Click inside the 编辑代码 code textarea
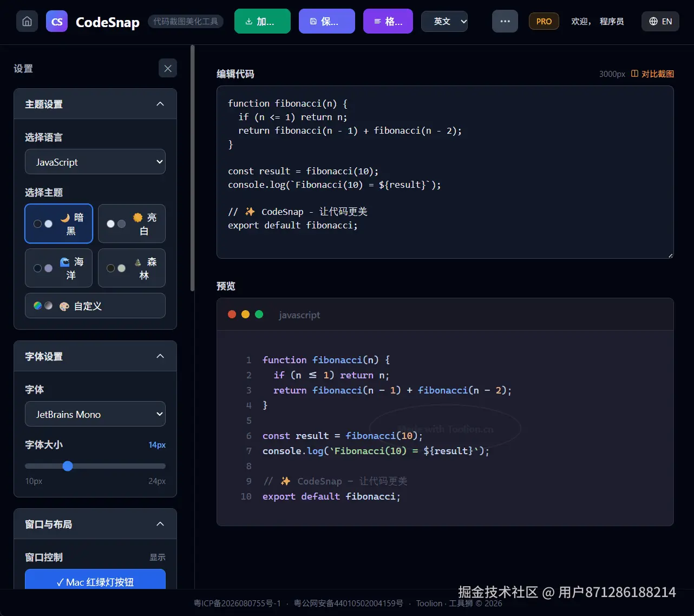 pyautogui.click(x=445, y=172)
